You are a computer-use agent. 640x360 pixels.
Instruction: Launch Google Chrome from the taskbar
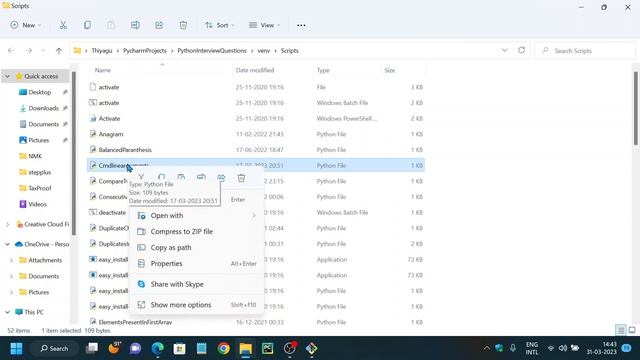(223, 348)
